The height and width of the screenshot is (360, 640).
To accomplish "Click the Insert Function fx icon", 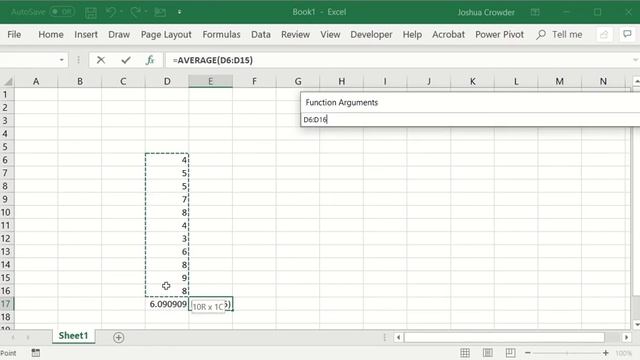I will [150, 60].
